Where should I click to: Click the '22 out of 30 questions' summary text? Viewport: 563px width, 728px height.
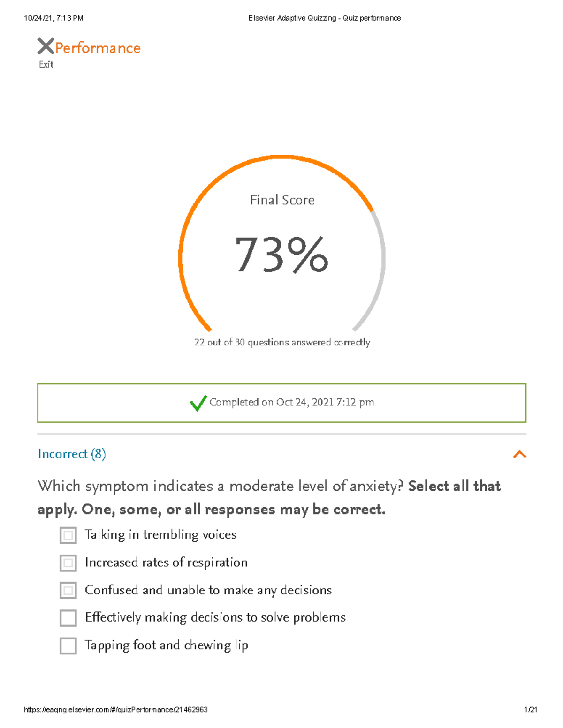click(282, 343)
